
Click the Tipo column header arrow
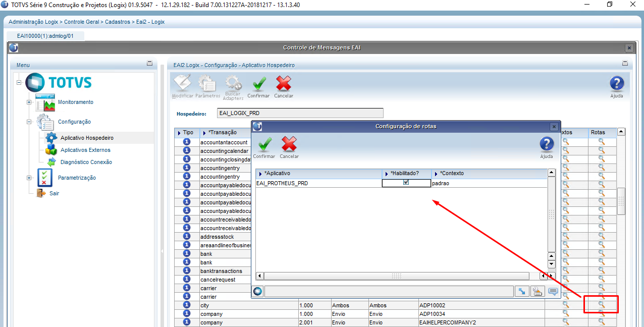tap(179, 133)
